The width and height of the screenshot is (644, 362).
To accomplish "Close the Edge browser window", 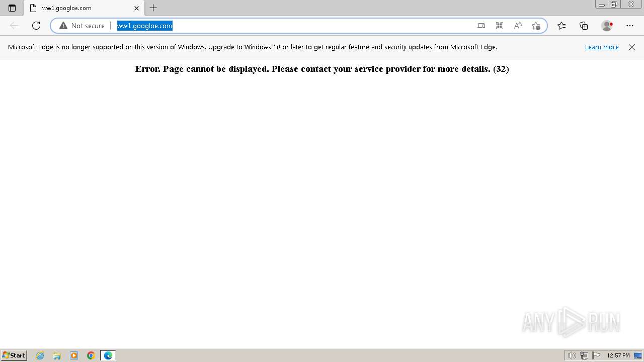I will tap(631, 5).
